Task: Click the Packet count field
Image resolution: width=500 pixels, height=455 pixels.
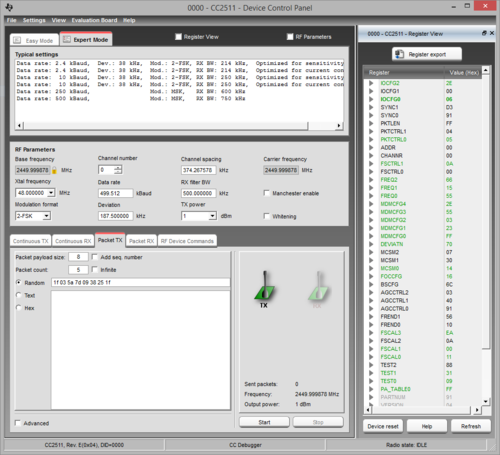Action: [78, 269]
